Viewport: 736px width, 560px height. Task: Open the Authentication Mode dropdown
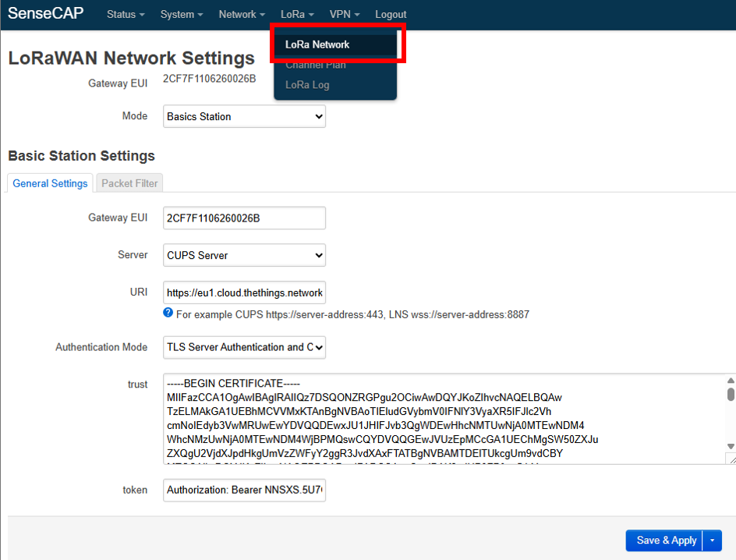[244, 347]
